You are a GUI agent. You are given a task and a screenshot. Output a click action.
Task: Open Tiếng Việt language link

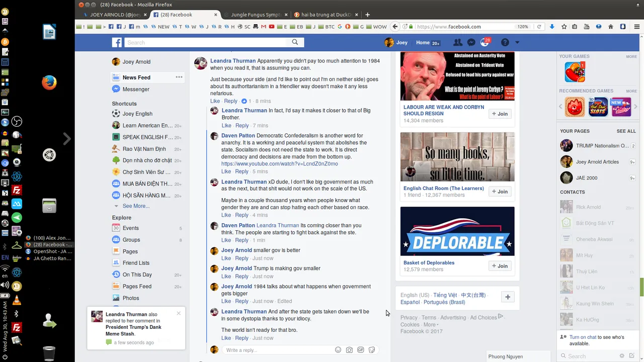[445, 295]
